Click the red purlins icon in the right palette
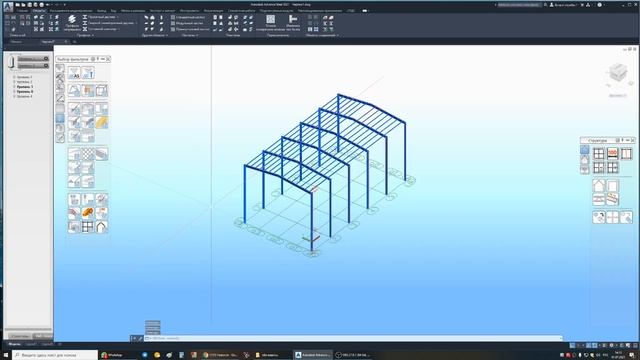640x360 pixels. pyautogui.click(x=612, y=199)
